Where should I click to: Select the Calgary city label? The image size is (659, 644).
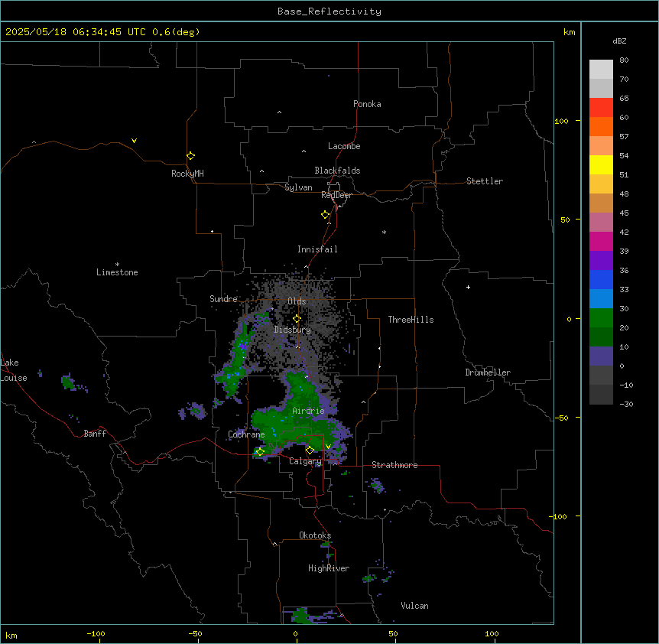click(x=305, y=461)
